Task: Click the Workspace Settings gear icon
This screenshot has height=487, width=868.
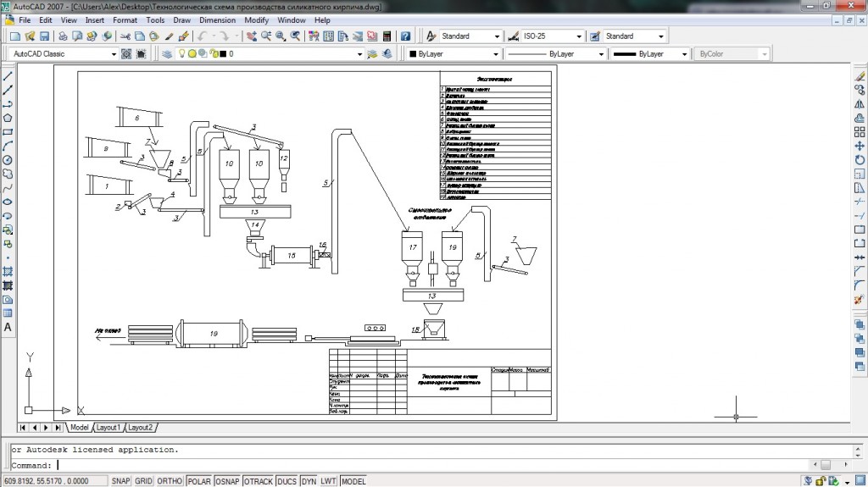Action: (x=126, y=53)
